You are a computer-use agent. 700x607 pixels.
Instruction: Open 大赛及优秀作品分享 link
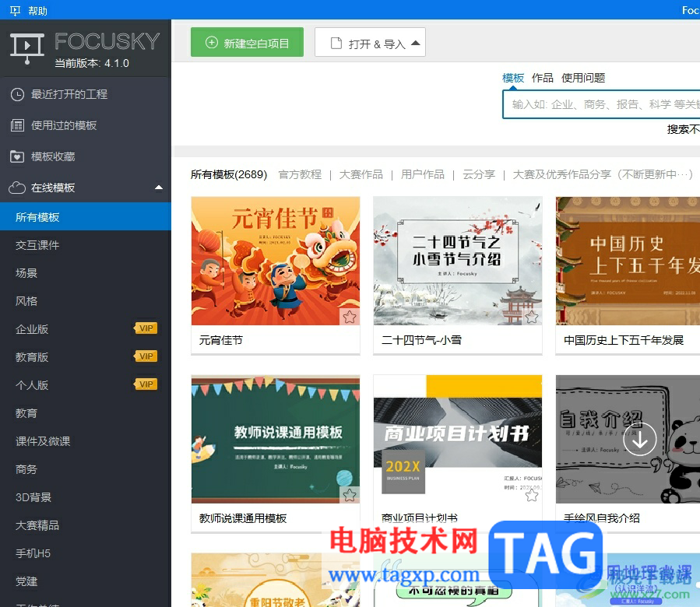(x=603, y=174)
